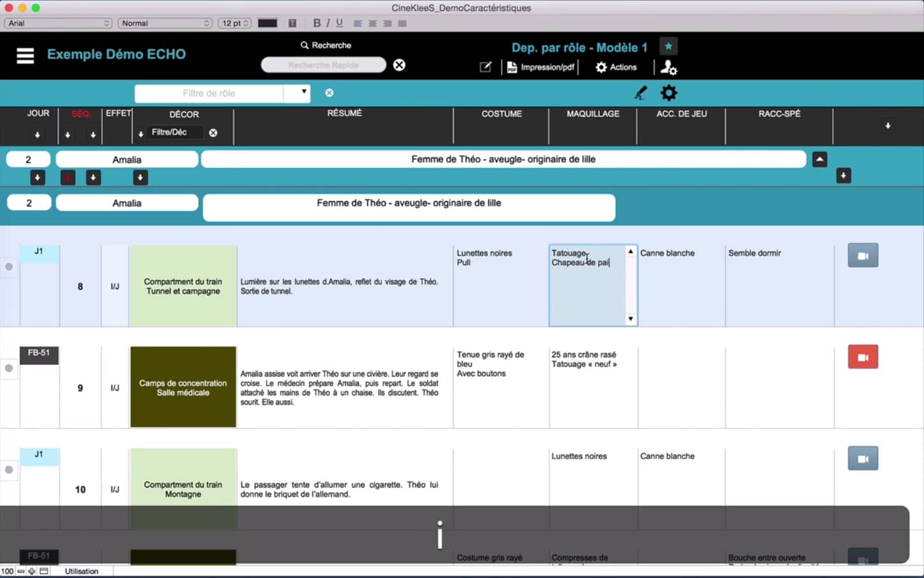Open the 12 pt font size dropdown

(x=235, y=23)
